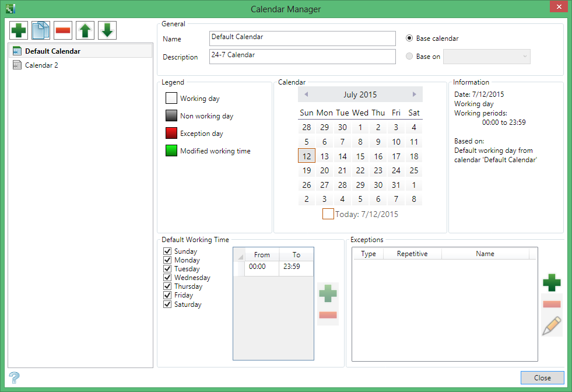
Task: Go to previous month in calendar
Action: pyautogui.click(x=306, y=94)
